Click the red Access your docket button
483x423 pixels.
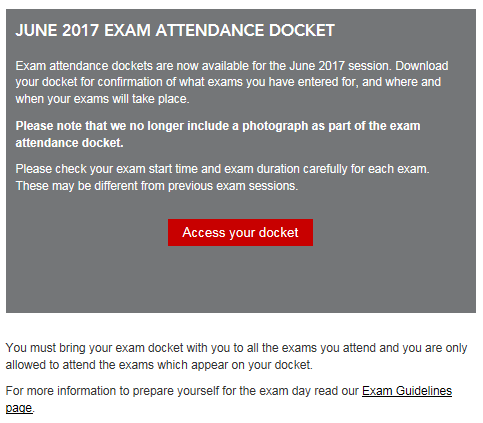click(x=240, y=232)
